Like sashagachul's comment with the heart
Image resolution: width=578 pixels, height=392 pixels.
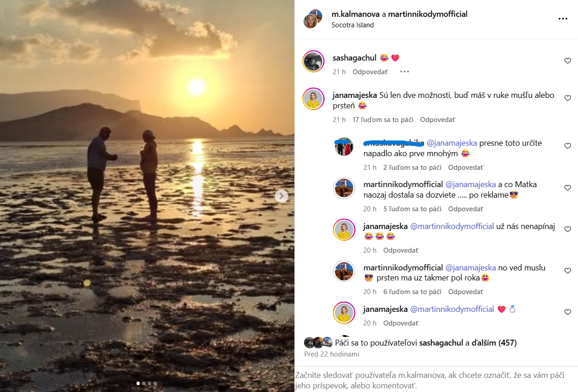pos(568,61)
